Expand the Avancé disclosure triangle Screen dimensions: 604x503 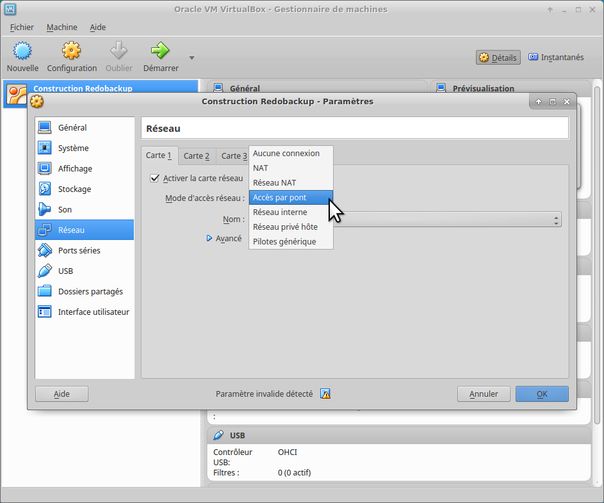[209, 238]
